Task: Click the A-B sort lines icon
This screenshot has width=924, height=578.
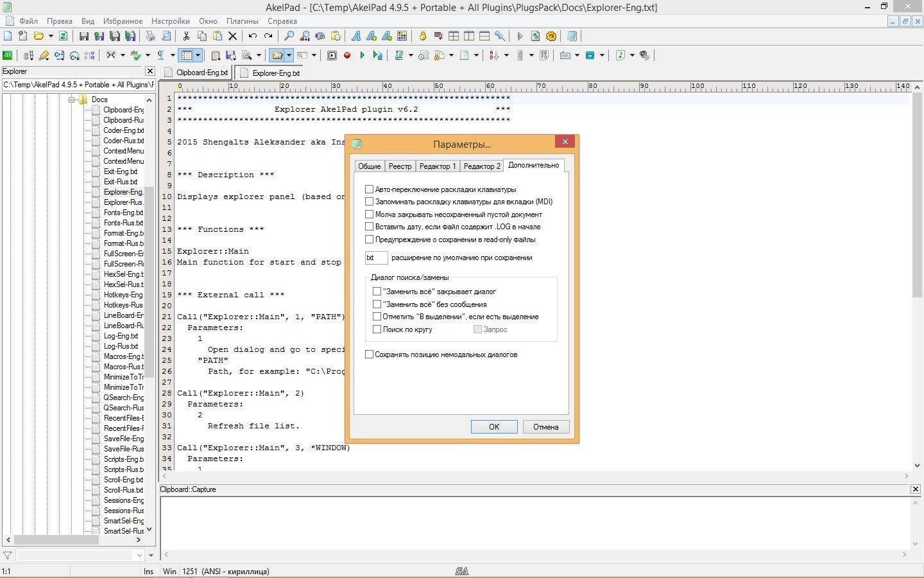Action: [x=494, y=55]
